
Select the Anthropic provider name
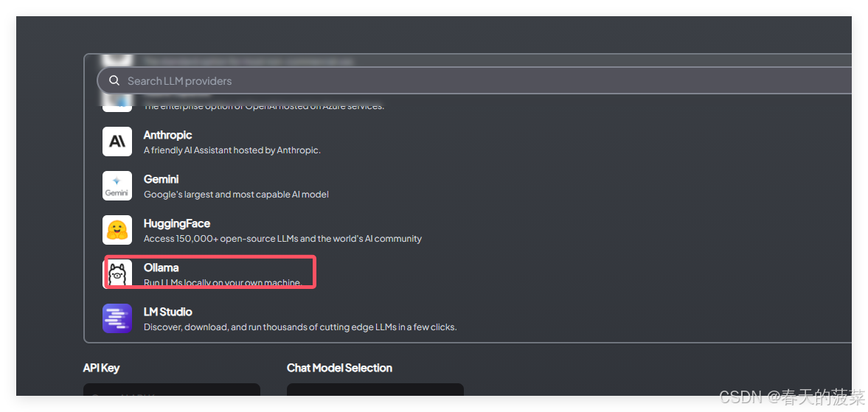coord(167,135)
